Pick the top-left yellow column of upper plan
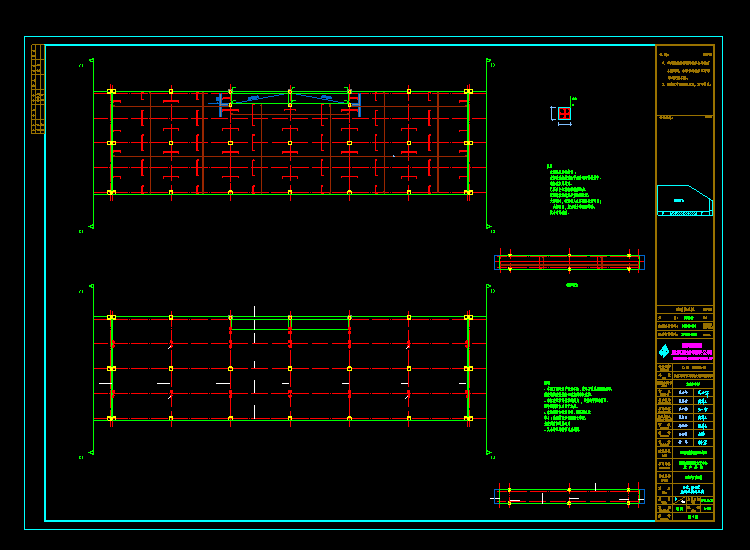Viewport: 750px width, 550px height. point(111,91)
